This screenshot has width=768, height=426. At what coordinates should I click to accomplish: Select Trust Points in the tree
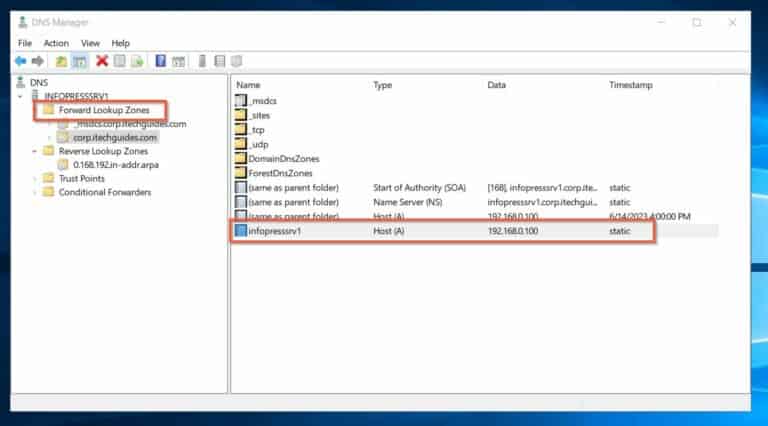tap(82, 179)
